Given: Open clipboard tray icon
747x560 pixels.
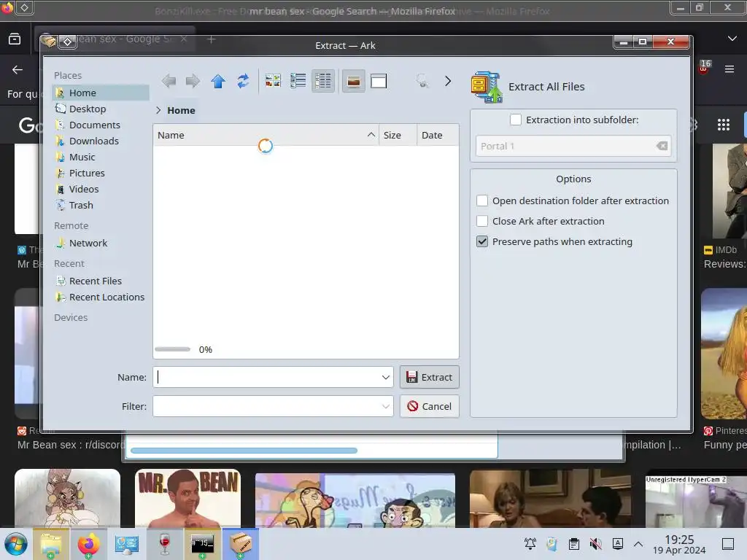Looking at the screenshot, I should [574, 544].
